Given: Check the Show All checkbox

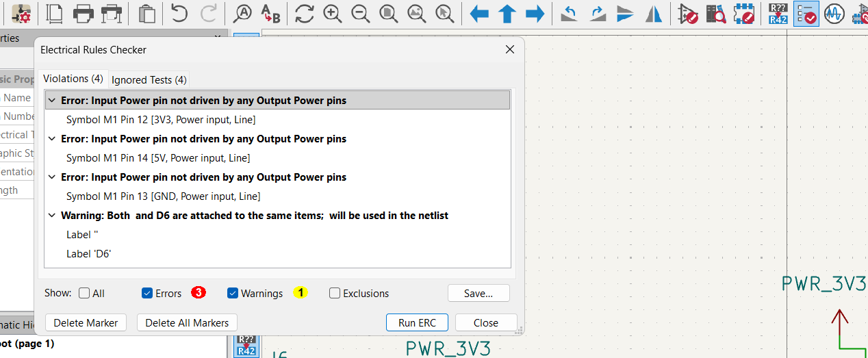Looking at the screenshot, I should pos(84,293).
